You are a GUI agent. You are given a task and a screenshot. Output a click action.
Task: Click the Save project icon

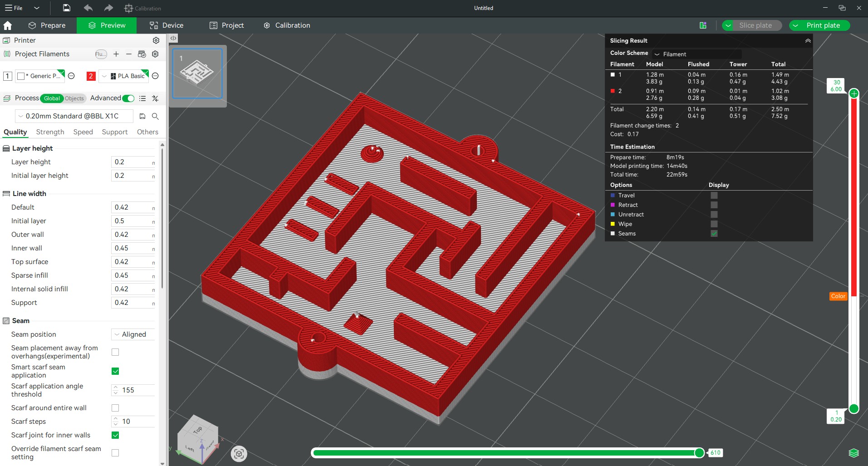67,8
